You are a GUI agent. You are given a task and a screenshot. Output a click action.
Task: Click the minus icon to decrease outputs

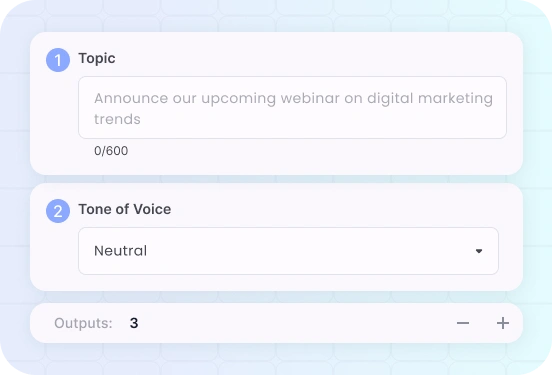[x=463, y=323]
